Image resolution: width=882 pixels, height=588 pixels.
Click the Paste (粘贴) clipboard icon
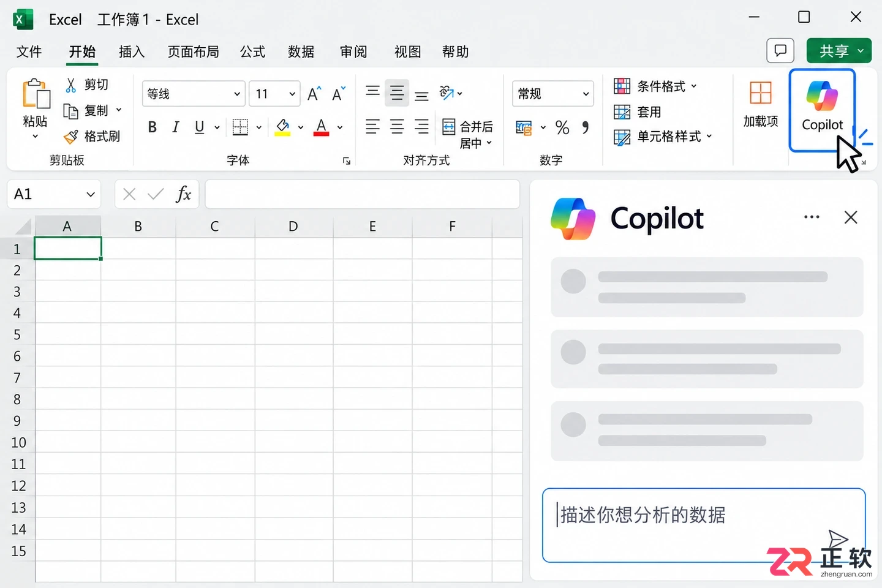click(x=36, y=94)
